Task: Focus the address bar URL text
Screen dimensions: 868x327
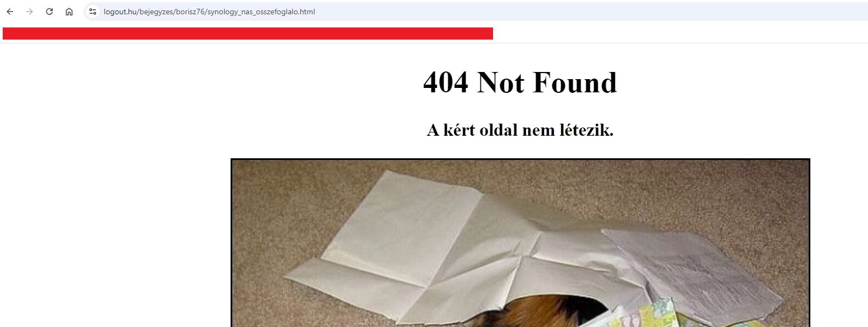Action: (x=209, y=12)
